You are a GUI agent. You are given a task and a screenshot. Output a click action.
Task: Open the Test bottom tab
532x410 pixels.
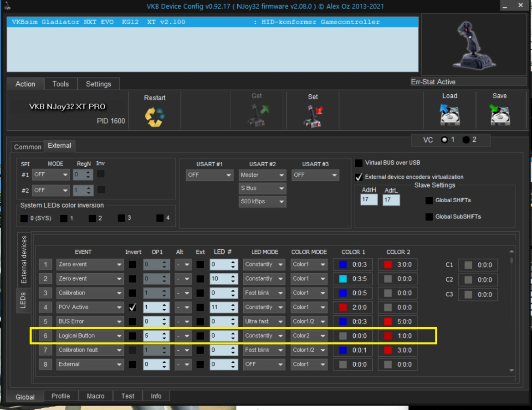pos(128,396)
